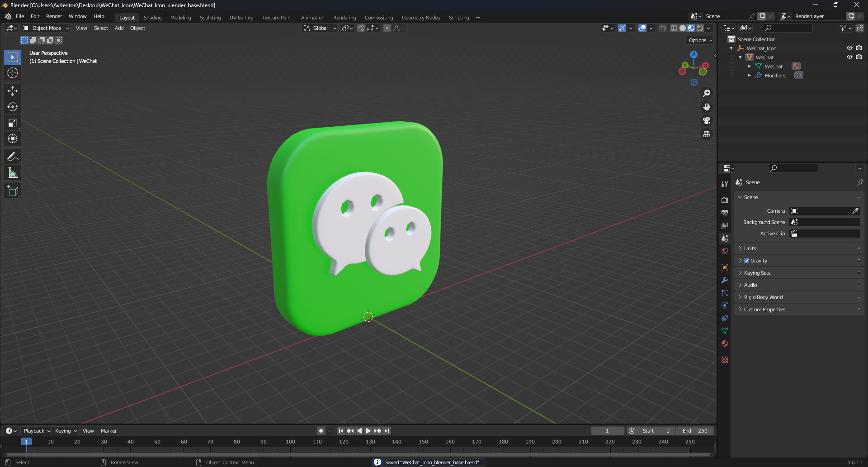Open the Object properties tab
This screenshot has height=467, width=868.
click(x=725, y=267)
